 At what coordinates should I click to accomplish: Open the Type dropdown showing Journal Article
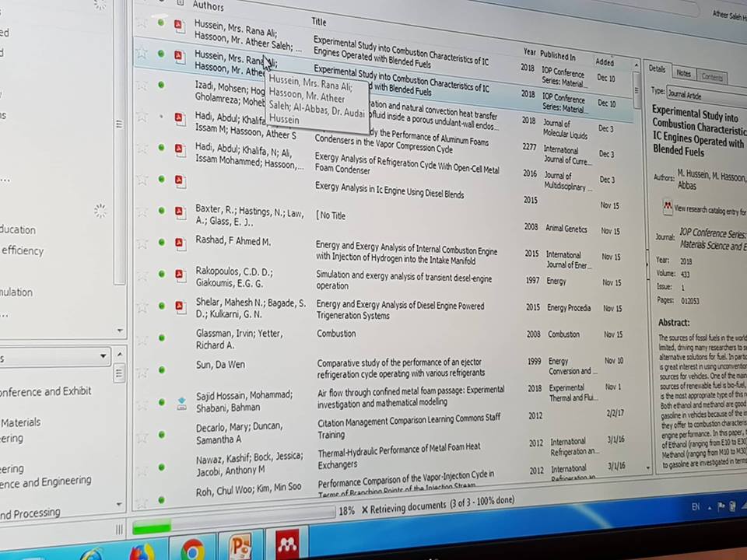707,95
